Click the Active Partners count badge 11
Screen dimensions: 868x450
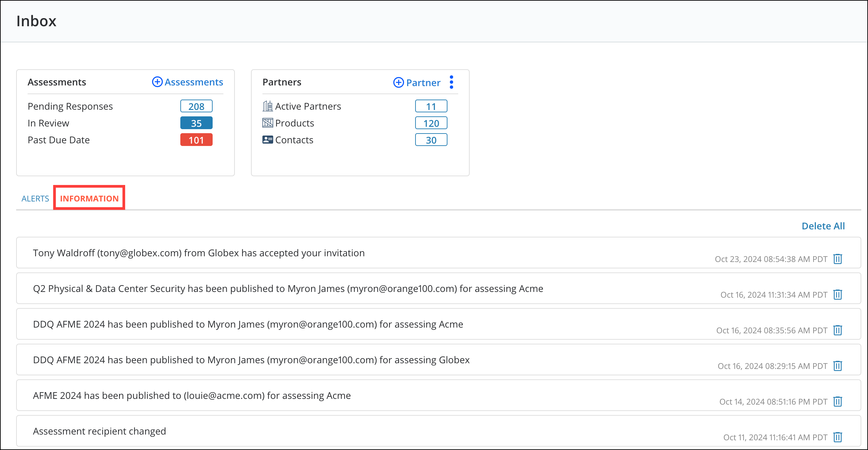point(431,106)
